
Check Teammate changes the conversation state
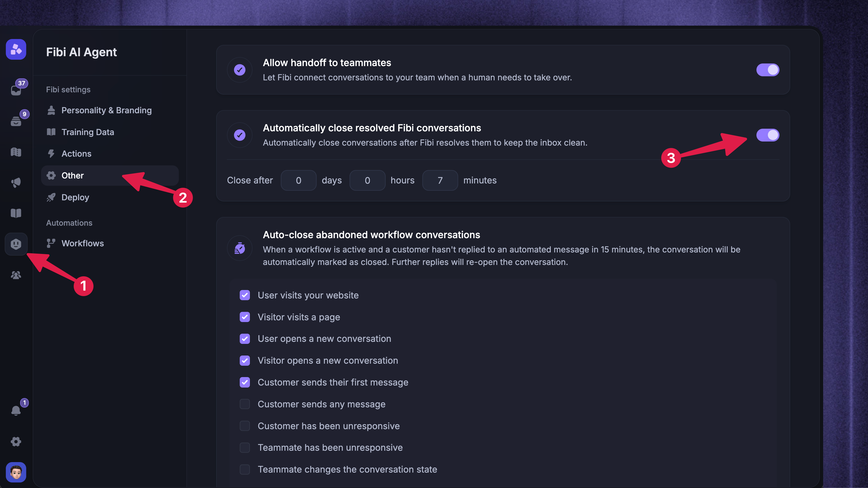point(245,469)
